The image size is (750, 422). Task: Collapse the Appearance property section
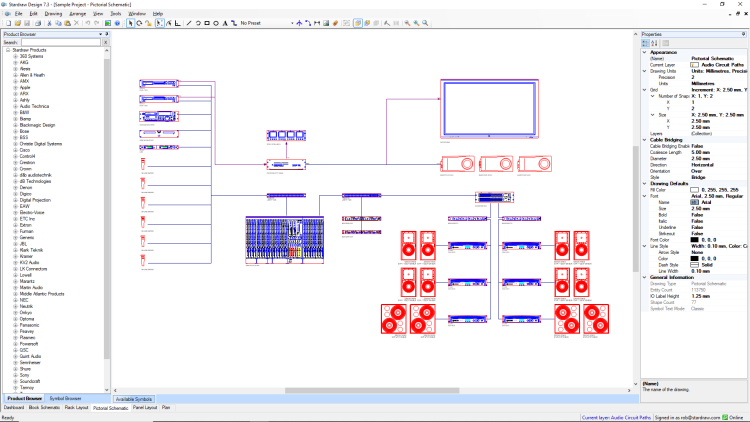[x=645, y=52]
